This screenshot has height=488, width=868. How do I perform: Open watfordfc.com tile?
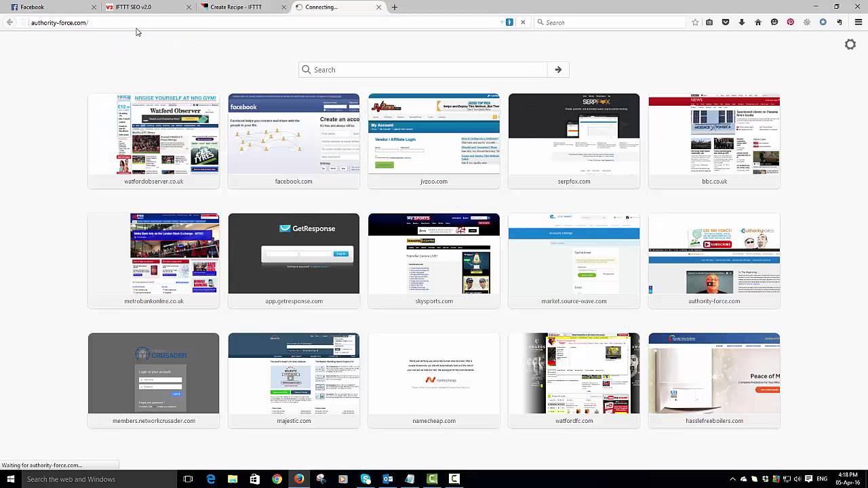click(574, 380)
